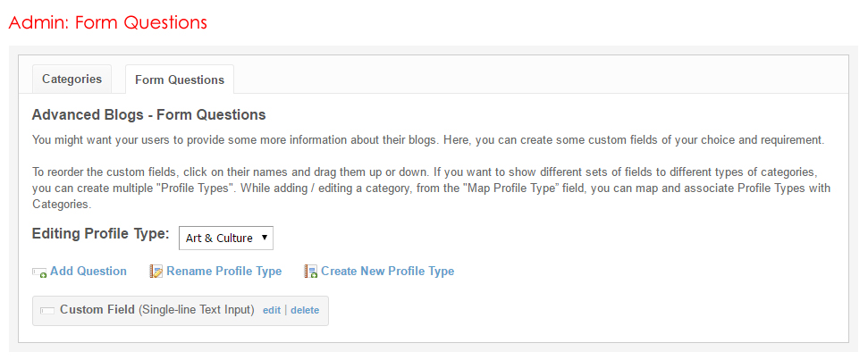Click the arrow on the profile type selector

tap(263, 238)
